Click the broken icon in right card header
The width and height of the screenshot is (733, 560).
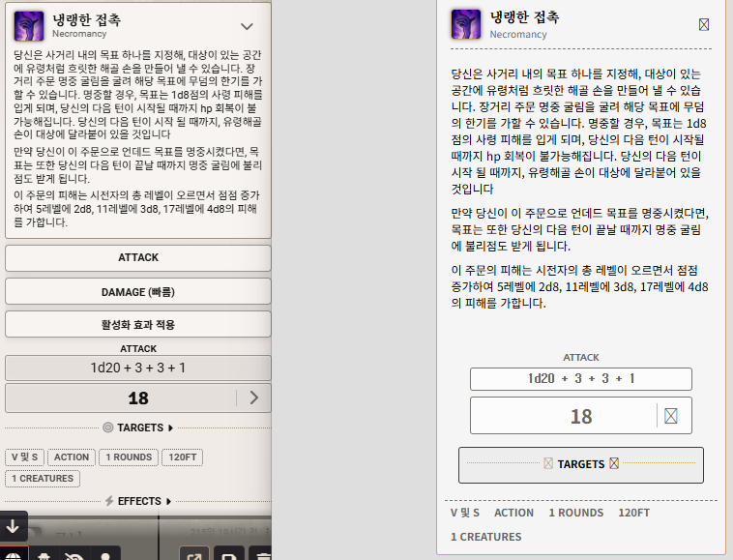tap(704, 24)
